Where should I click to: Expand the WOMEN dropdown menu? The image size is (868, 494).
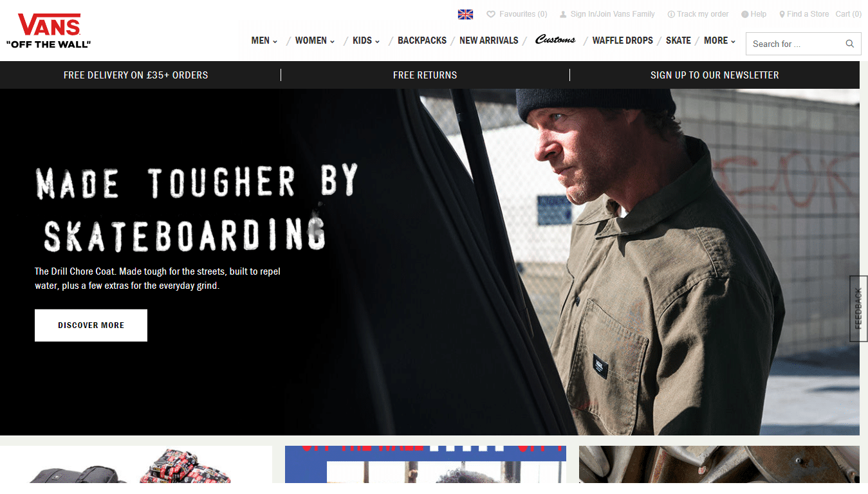[x=315, y=41]
